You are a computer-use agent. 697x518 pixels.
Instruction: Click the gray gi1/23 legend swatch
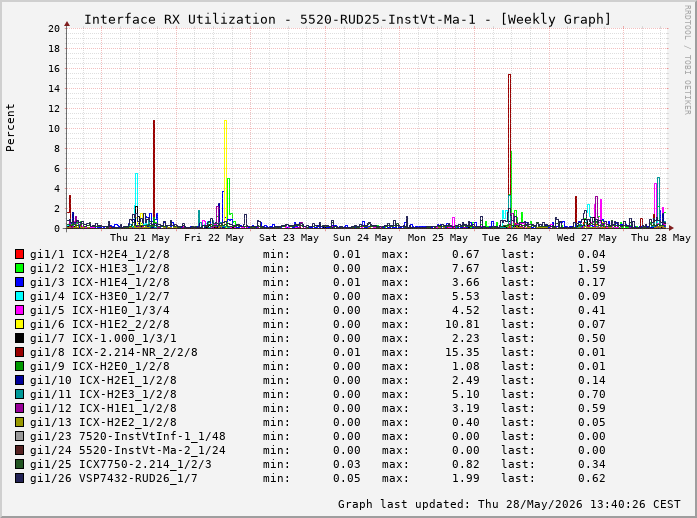pos(20,436)
